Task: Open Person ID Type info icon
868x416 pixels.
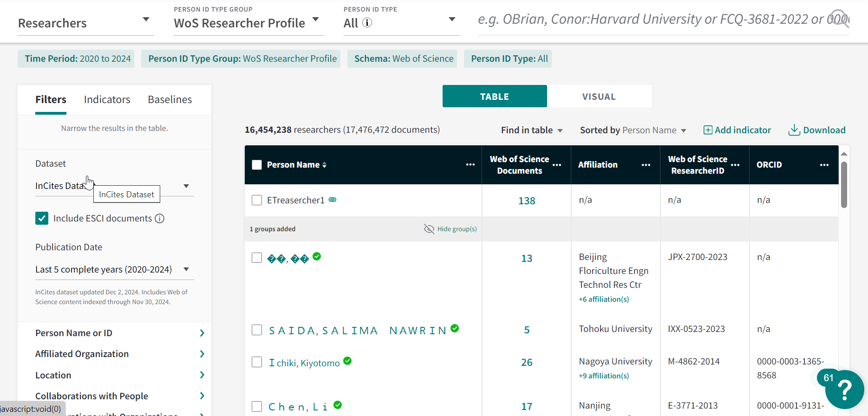Action: (x=367, y=23)
